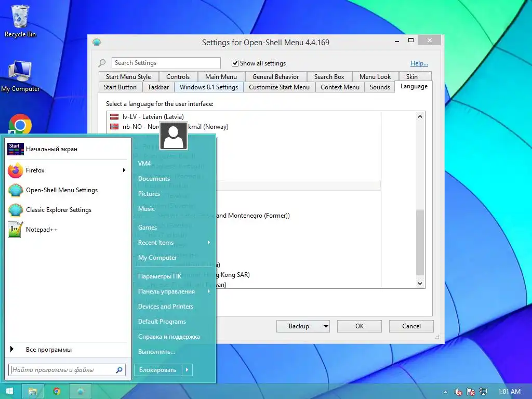The width and height of the screenshot is (532, 399).
Task: Open Open-Shell Menu Settings shell icon
Action: (x=15, y=190)
